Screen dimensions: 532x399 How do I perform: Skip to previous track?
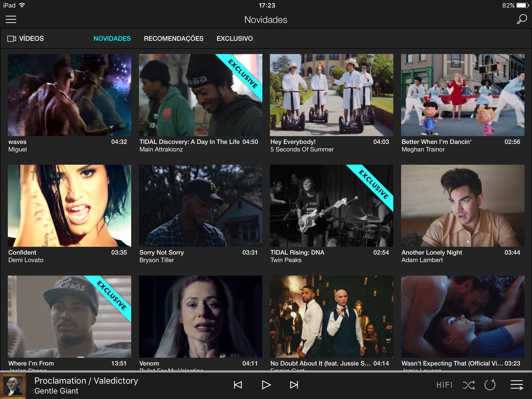tap(238, 385)
